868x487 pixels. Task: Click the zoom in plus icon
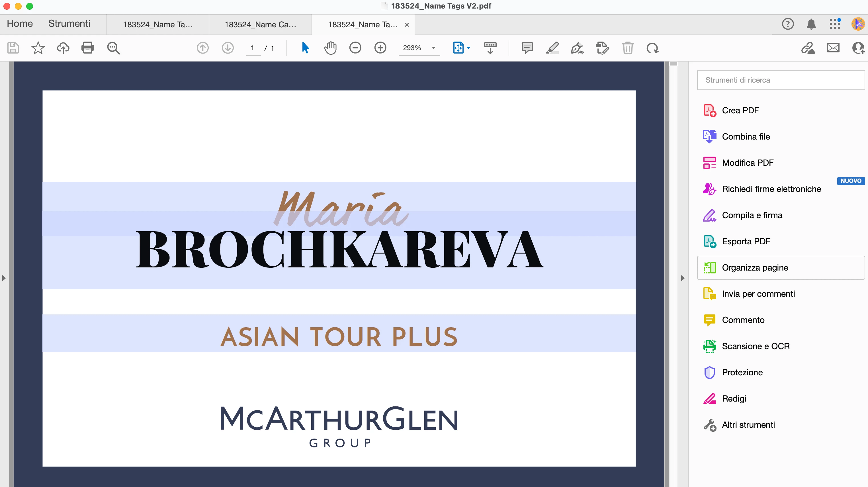380,48
